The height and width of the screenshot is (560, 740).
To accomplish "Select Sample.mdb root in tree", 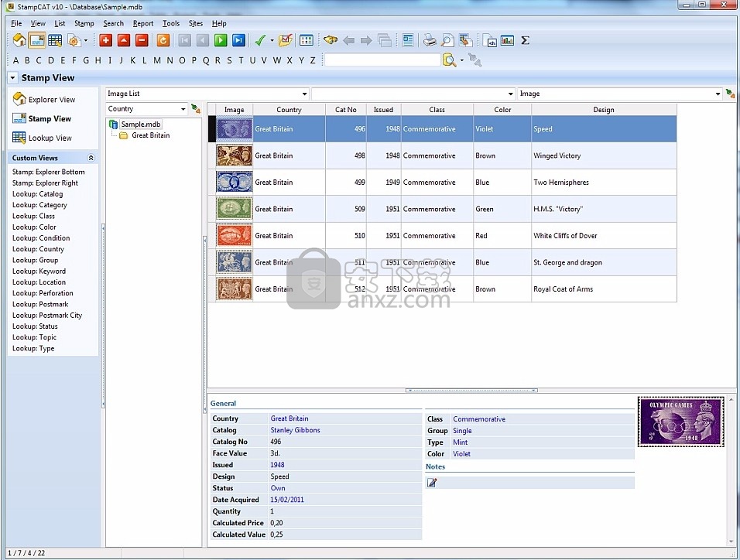I will pos(141,124).
